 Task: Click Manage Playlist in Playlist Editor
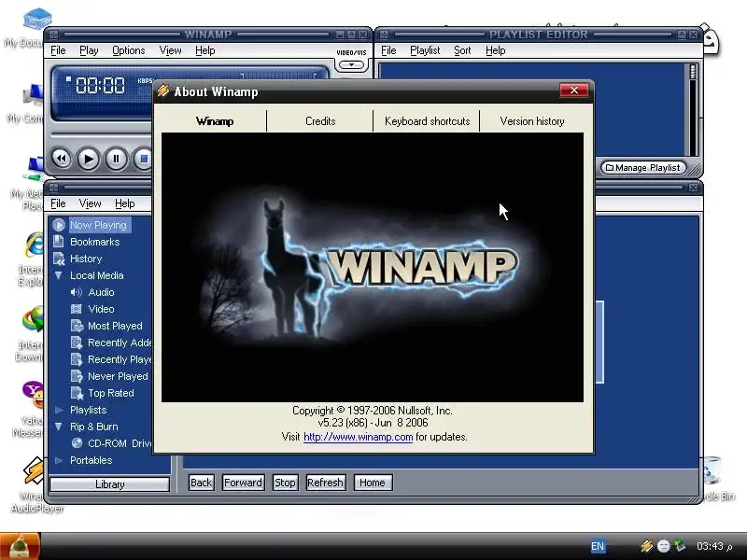643,168
